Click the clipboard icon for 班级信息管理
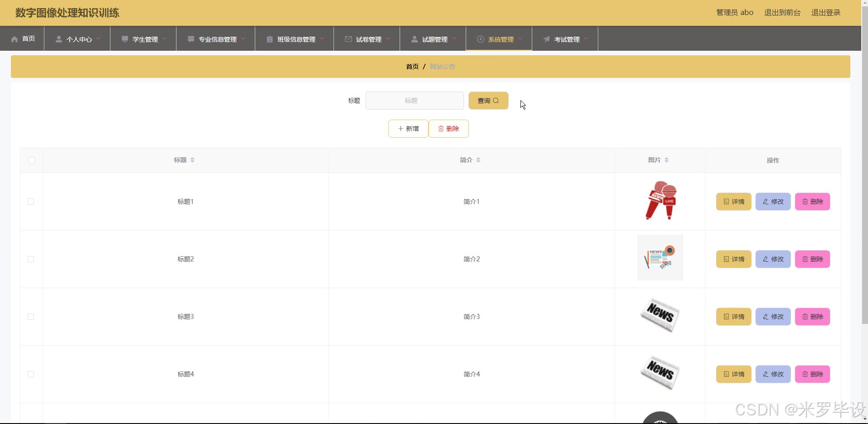The height and width of the screenshot is (424, 868). click(x=270, y=39)
